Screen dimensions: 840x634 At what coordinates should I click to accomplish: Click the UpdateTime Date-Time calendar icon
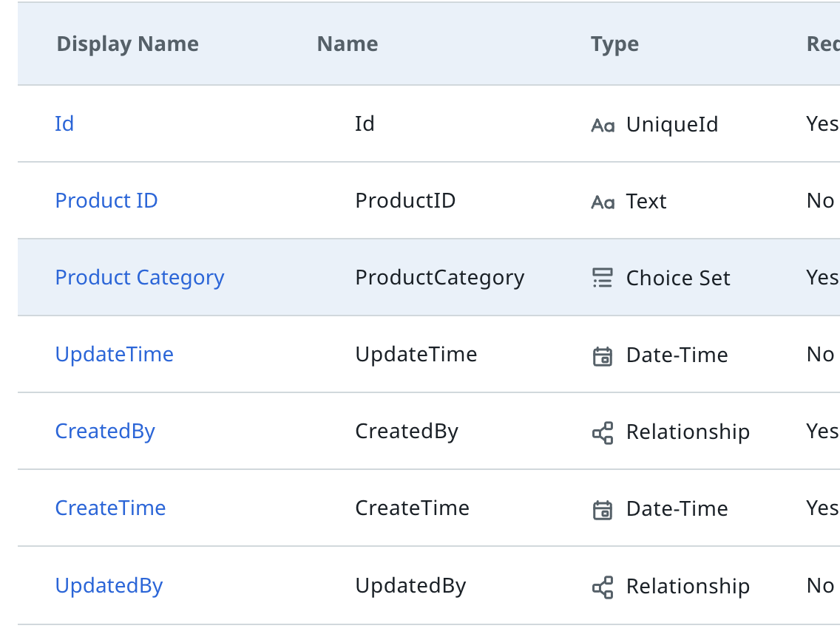tap(603, 355)
